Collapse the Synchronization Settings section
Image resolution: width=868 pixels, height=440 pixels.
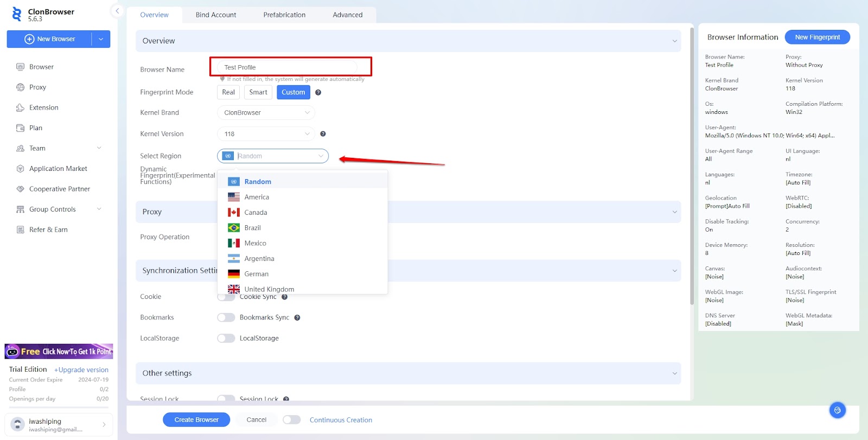coord(408,270)
